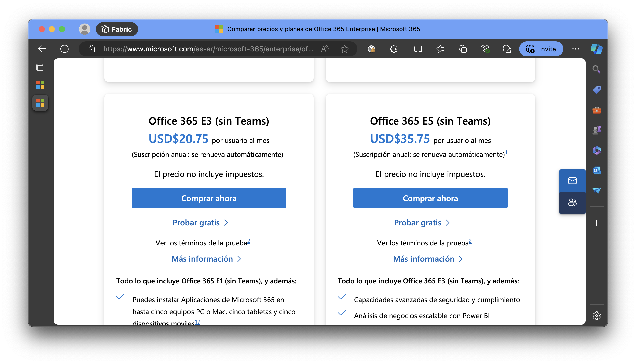Open Favorites list icon
Screen dimensions: 636x364
pyautogui.click(x=440, y=49)
